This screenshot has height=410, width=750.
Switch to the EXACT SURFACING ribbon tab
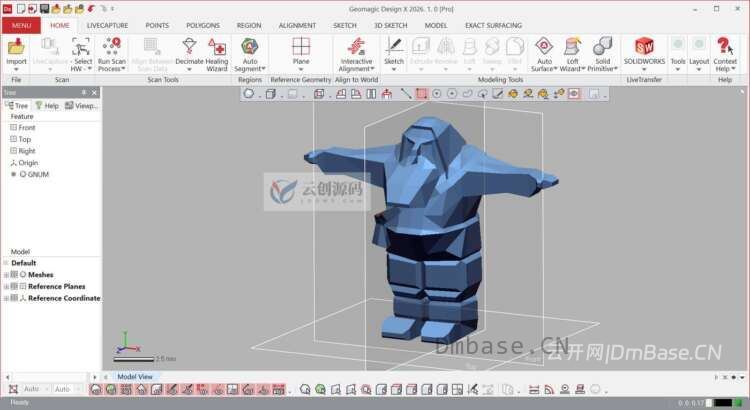[493, 25]
